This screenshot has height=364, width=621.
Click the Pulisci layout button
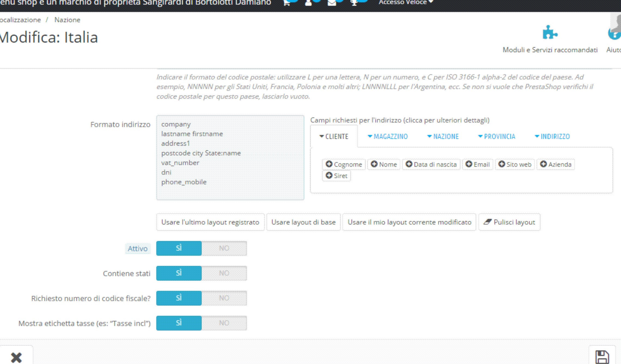pos(509,222)
